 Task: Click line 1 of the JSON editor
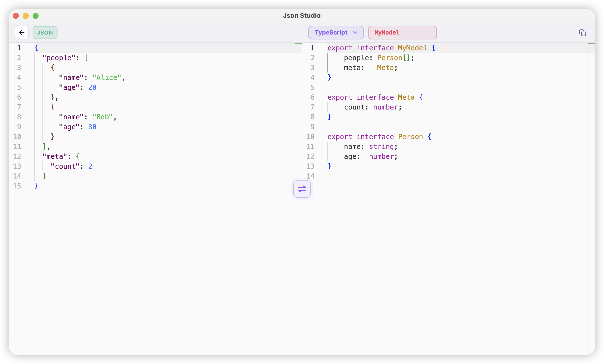36,48
